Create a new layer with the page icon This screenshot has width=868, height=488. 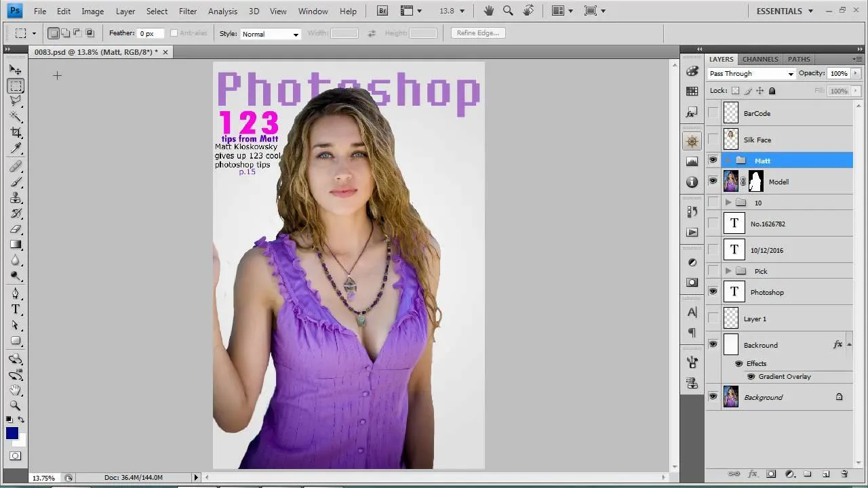click(826, 474)
